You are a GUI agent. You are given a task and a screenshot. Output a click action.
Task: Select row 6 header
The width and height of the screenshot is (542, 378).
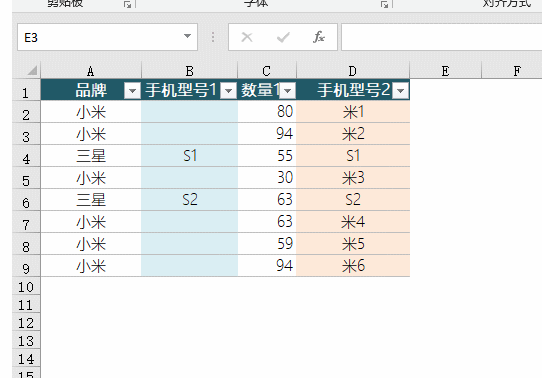pos(26,200)
